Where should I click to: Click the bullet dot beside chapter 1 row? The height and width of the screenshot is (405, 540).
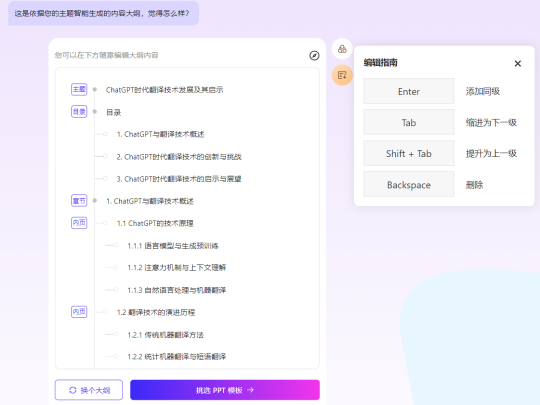click(x=95, y=200)
